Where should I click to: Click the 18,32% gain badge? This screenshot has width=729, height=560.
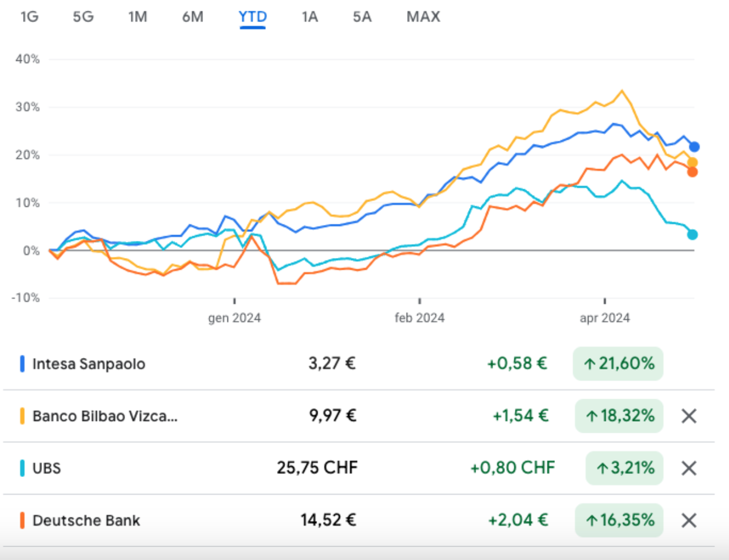click(x=619, y=416)
